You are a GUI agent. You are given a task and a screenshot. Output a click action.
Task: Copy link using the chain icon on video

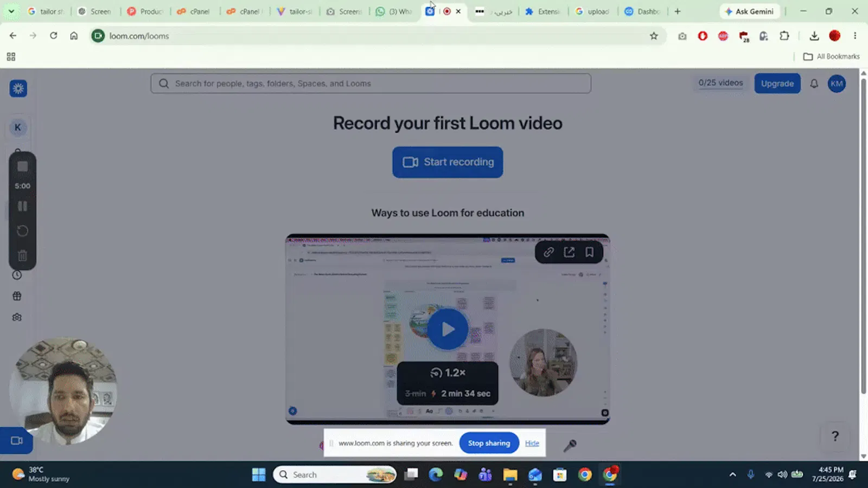pos(548,252)
